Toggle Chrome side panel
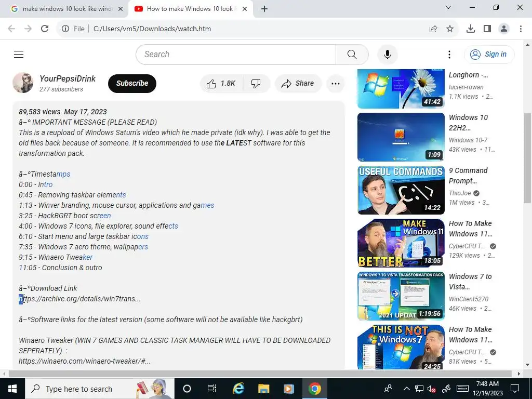Screen dimensions: 532x399 coord(487,29)
